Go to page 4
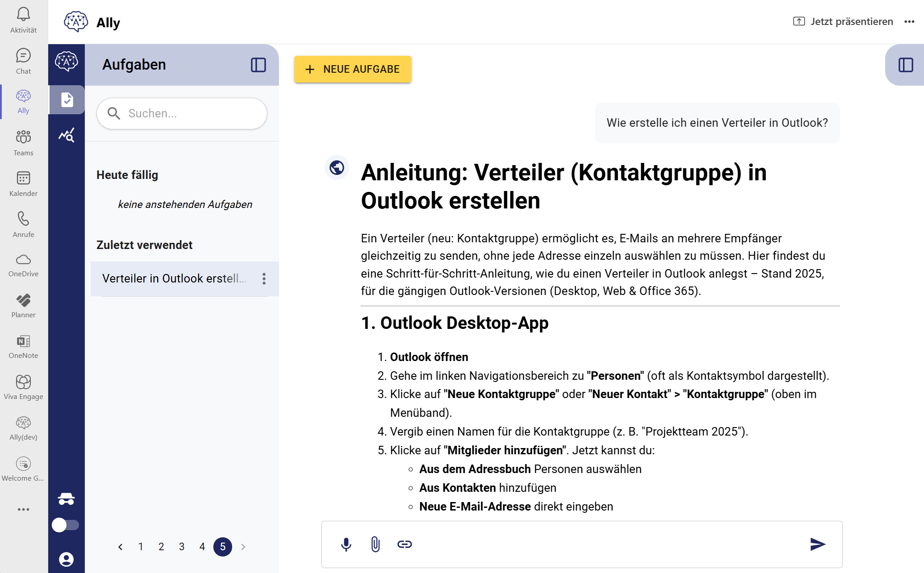 point(202,547)
